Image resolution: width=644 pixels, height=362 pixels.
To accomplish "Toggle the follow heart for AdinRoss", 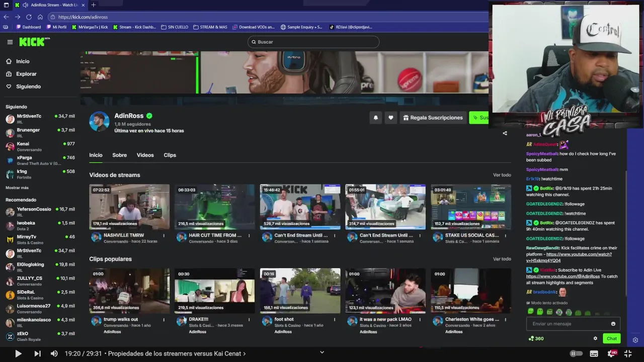I will (390, 118).
